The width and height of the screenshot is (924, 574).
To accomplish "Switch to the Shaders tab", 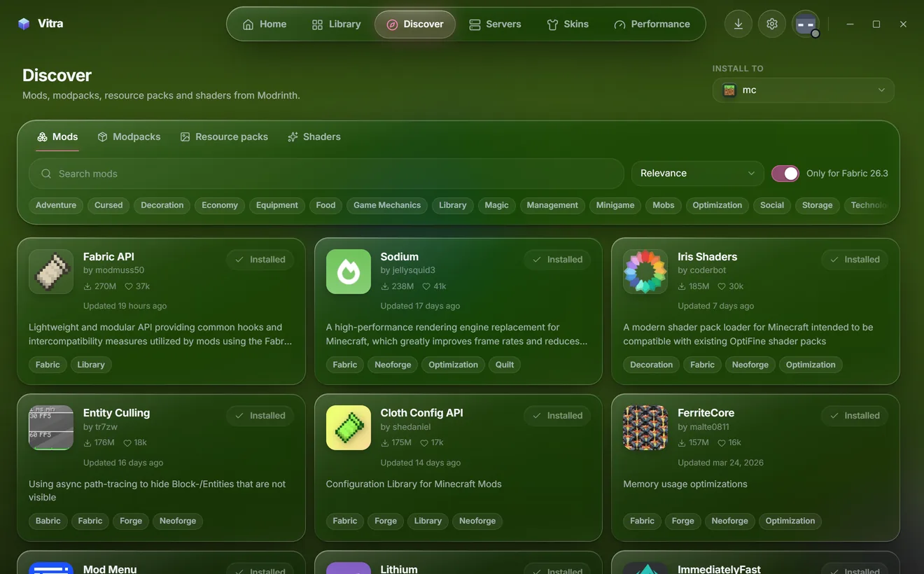I will click(x=314, y=136).
